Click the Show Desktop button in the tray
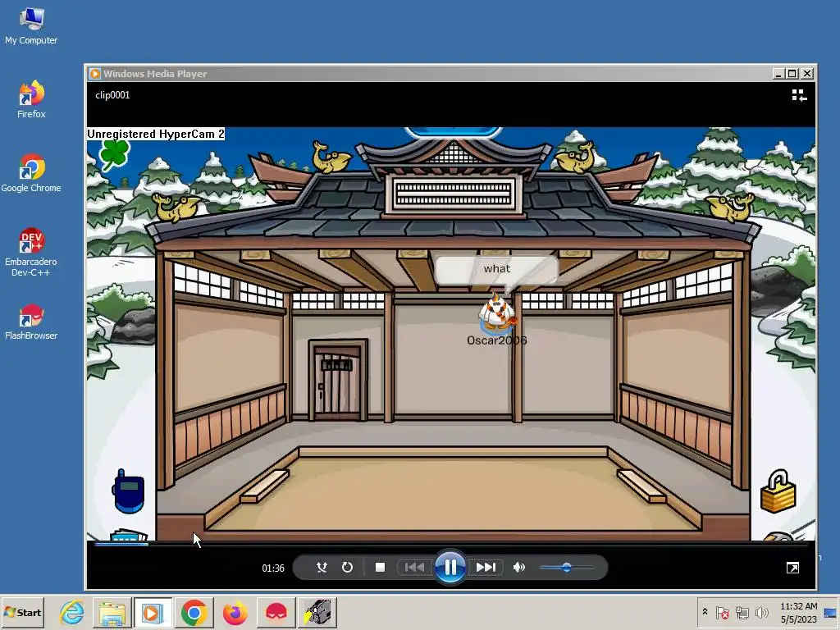This screenshot has width=840, height=630. tap(831, 612)
